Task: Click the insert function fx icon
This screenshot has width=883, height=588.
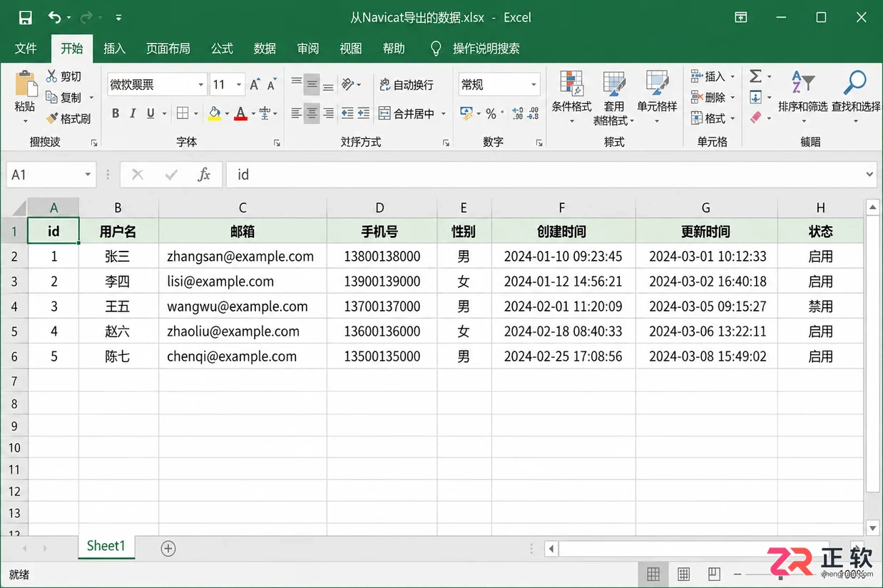Action: [204, 175]
